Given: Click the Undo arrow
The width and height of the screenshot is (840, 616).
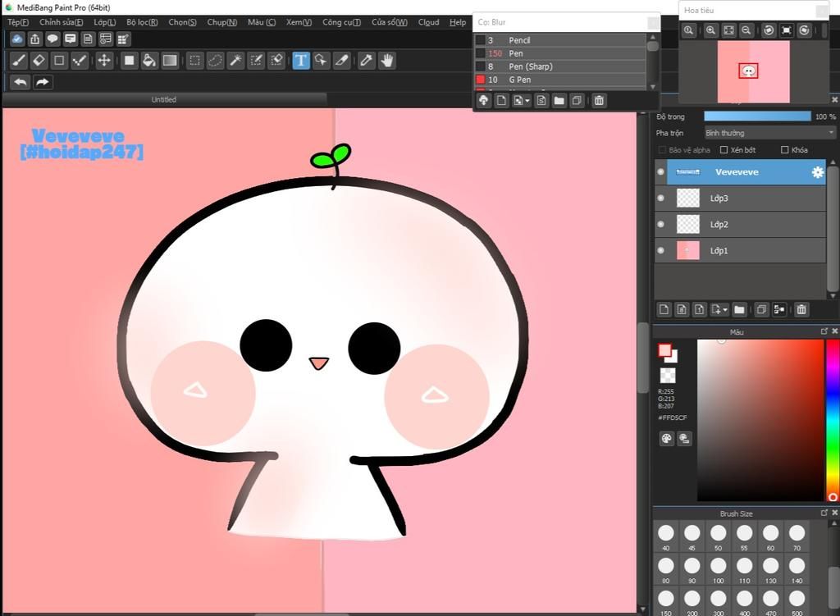Looking at the screenshot, I should tap(21, 82).
